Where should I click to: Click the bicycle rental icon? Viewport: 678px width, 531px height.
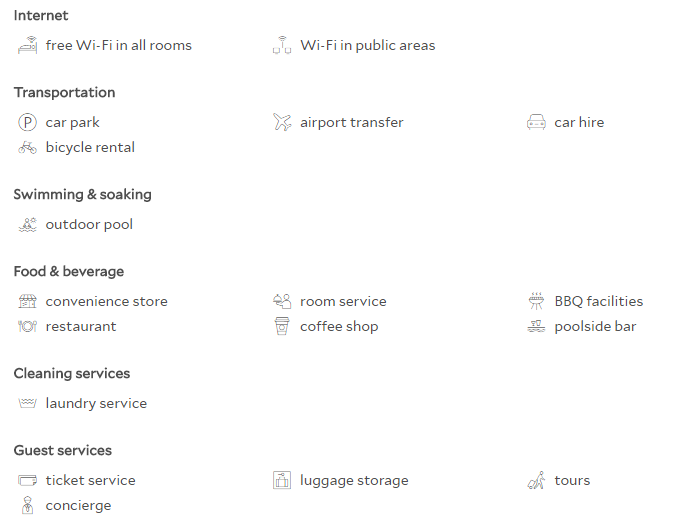[x=28, y=147]
